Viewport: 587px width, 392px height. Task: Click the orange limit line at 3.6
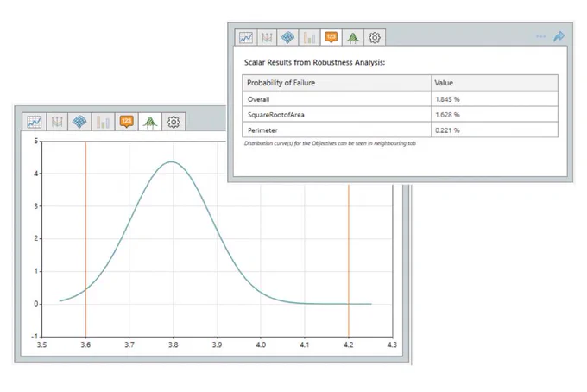[85, 240]
